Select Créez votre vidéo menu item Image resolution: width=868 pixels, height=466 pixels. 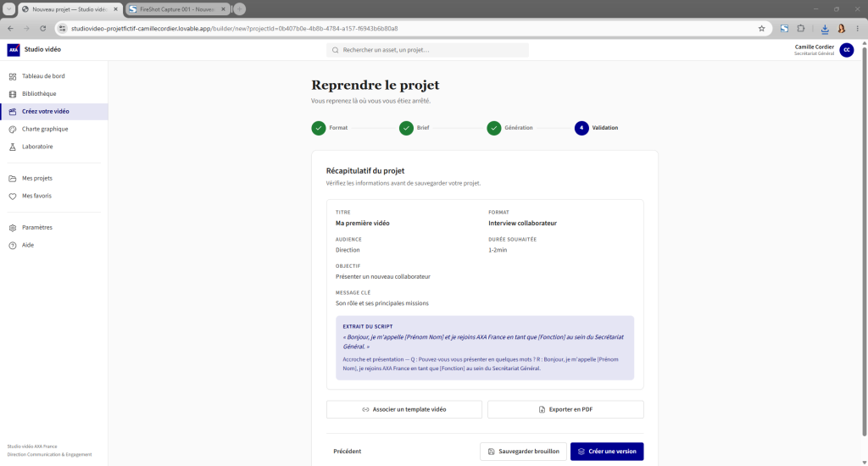coord(53,112)
